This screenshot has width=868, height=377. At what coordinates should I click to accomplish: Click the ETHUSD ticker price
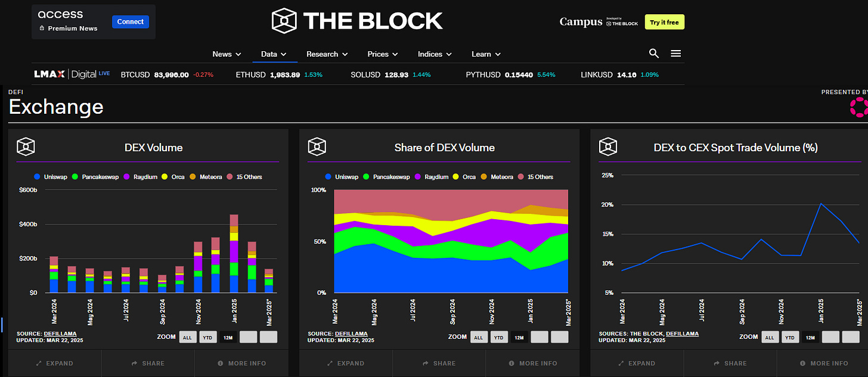click(x=285, y=75)
